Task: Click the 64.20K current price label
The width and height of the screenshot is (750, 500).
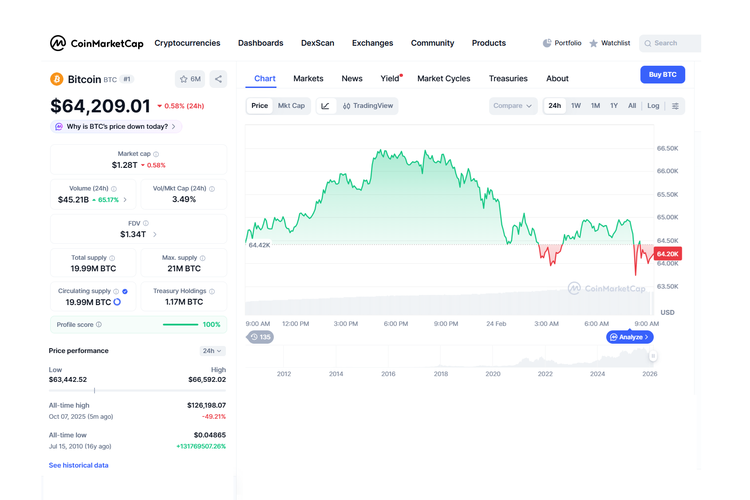Action: [668, 254]
